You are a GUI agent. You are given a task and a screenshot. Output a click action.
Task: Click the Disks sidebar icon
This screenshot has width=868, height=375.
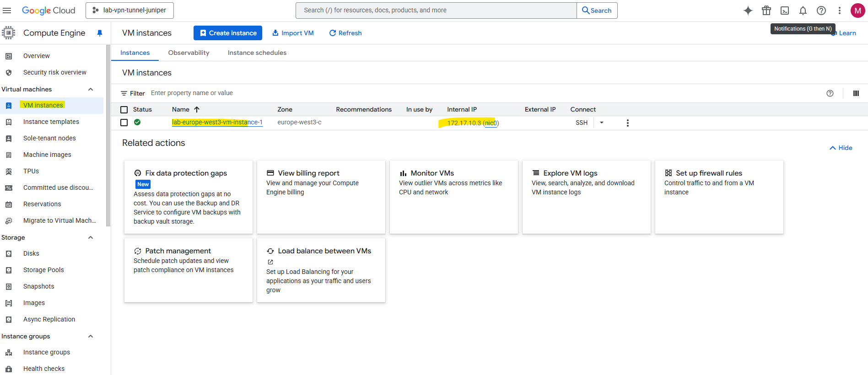9,253
